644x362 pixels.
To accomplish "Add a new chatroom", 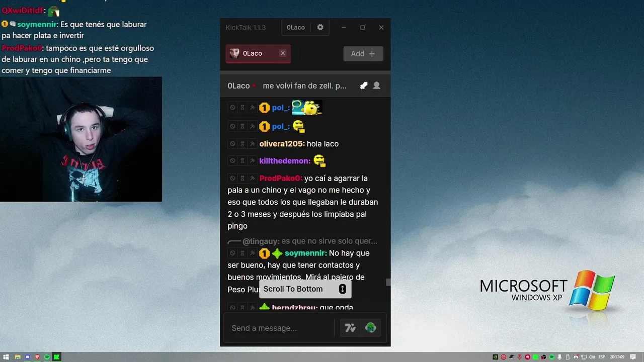I will pos(363,54).
